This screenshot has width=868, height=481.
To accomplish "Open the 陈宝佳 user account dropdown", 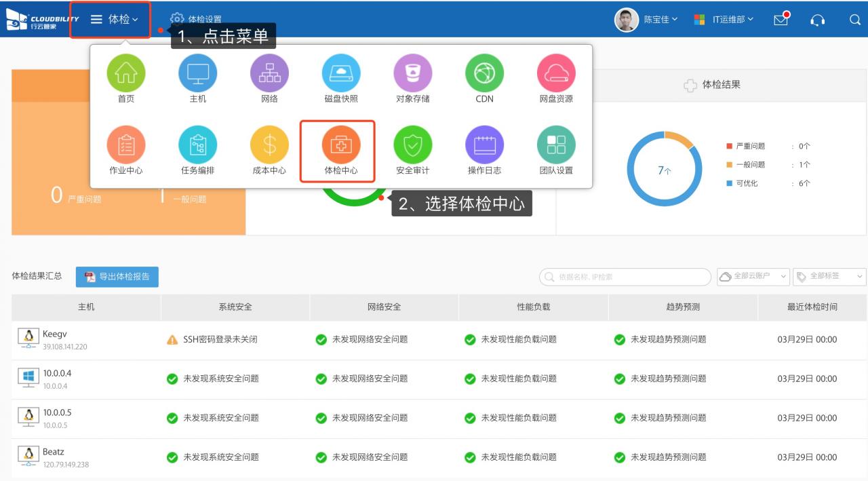I will pos(646,20).
